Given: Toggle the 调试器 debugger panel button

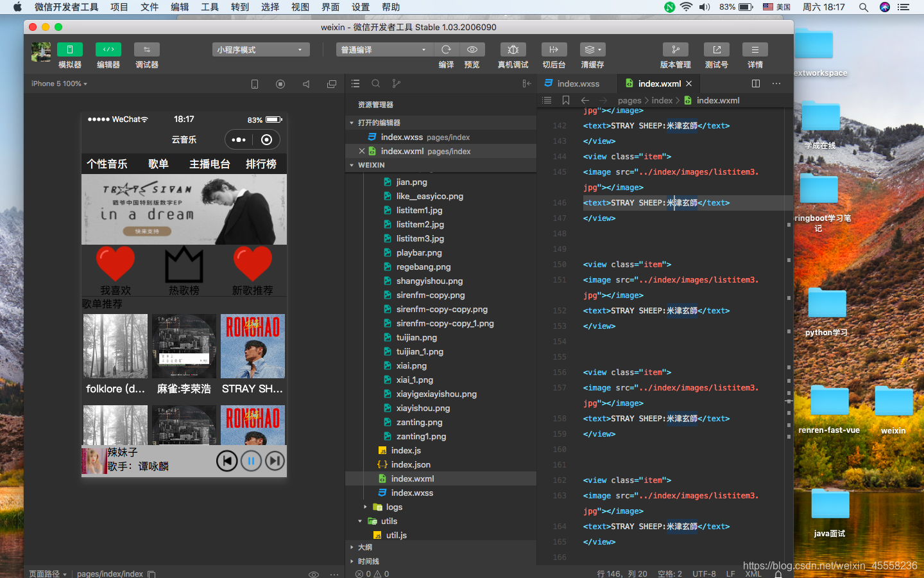Looking at the screenshot, I should [x=147, y=49].
